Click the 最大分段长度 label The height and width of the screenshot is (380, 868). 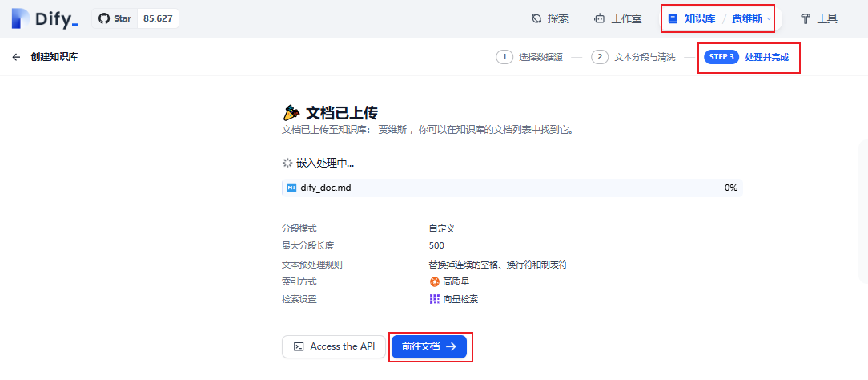point(308,245)
